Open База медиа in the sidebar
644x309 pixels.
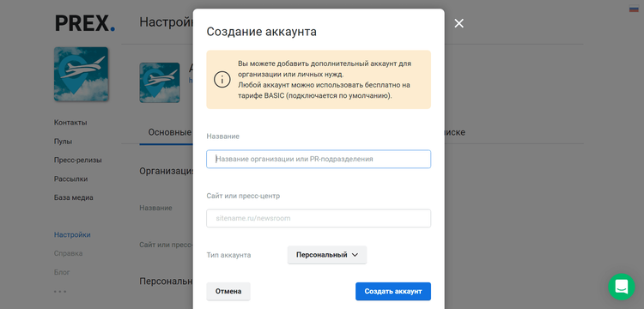[x=74, y=197]
